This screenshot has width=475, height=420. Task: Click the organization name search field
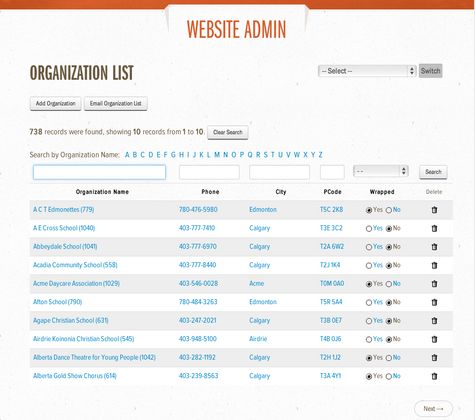point(99,172)
